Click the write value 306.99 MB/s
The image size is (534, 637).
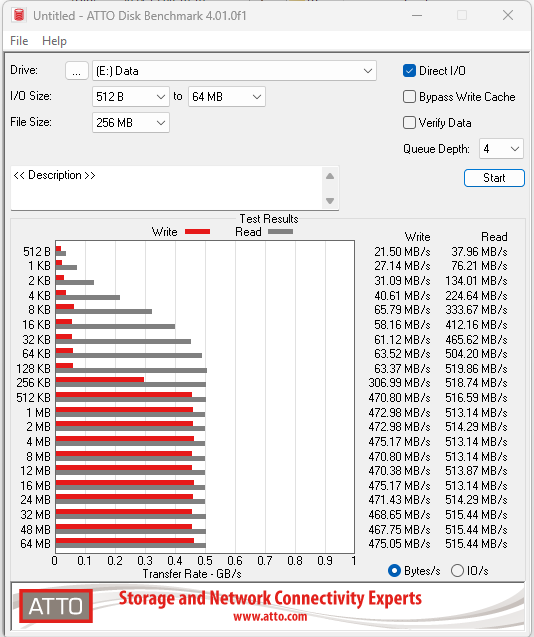(x=399, y=383)
